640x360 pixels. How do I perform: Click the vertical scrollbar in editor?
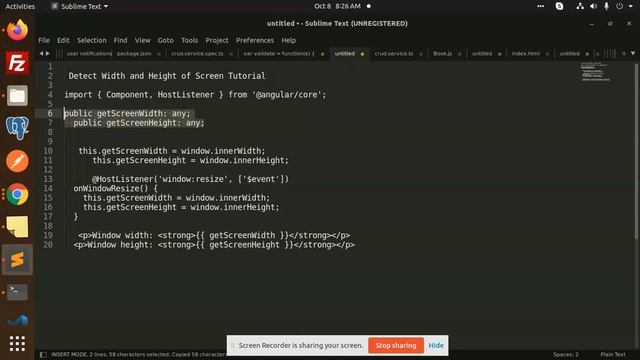(636, 151)
